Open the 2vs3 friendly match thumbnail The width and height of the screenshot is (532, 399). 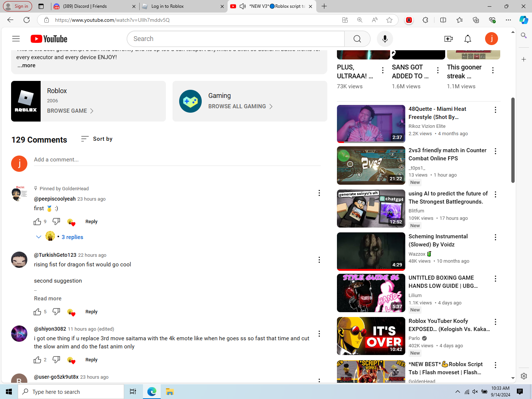click(x=371, y=166)
